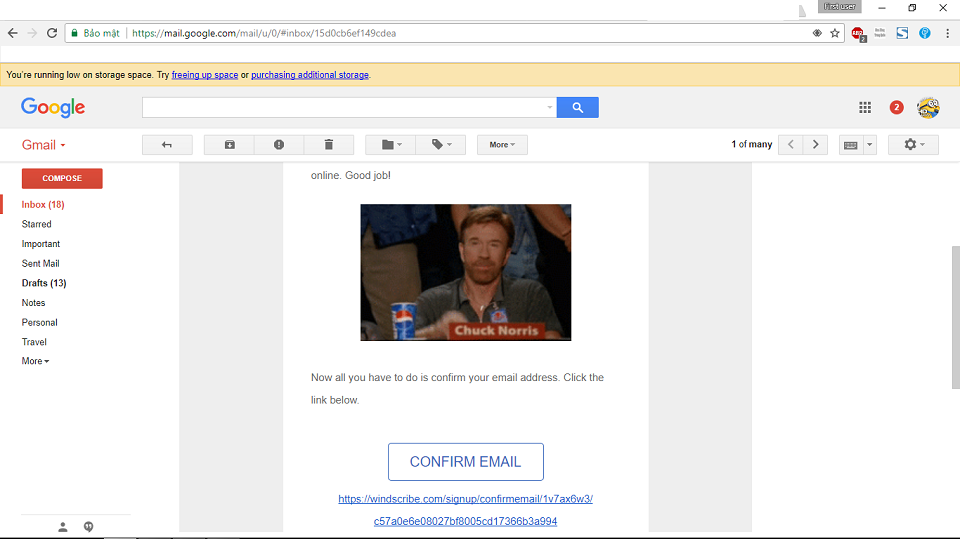
Task: Open the windscribe.com confirmemail link
Action: click(465, 510)
